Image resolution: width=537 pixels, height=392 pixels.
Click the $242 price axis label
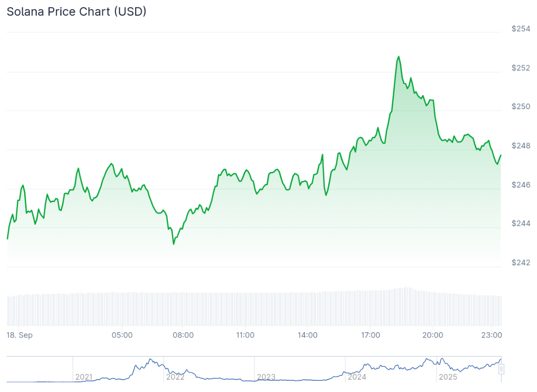pos(521,263)
